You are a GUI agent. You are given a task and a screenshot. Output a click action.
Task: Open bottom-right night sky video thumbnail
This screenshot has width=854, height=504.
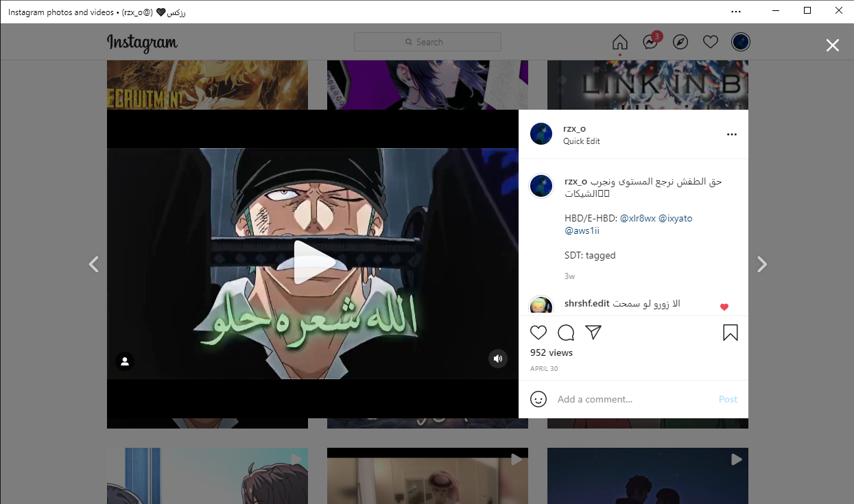[648, 476]
